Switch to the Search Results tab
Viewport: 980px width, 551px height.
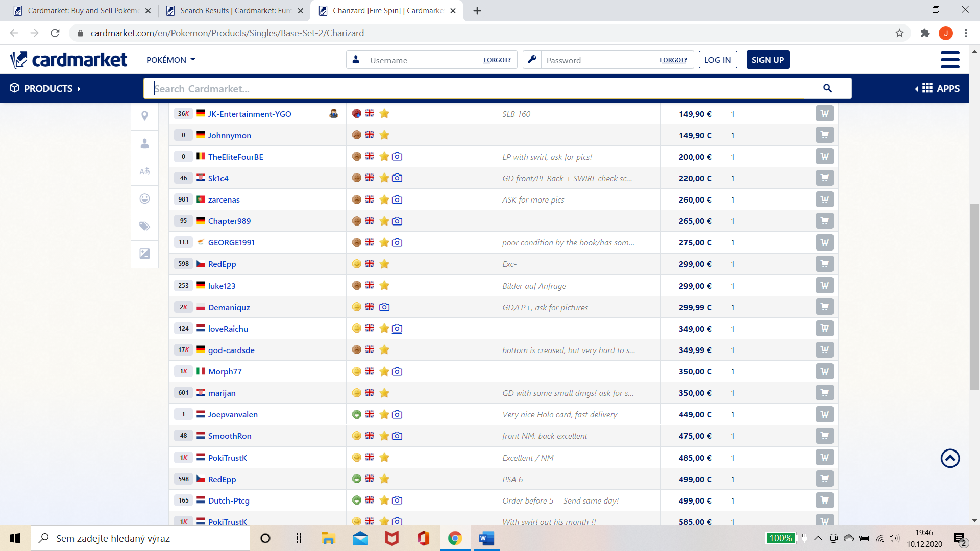coord(234,10)
